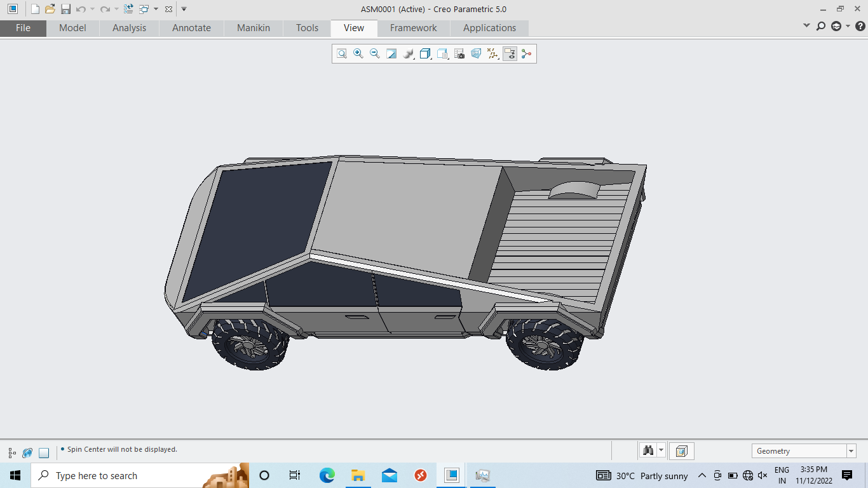
Task: Change the display style (cube icon)
Action: click(426, 54)
